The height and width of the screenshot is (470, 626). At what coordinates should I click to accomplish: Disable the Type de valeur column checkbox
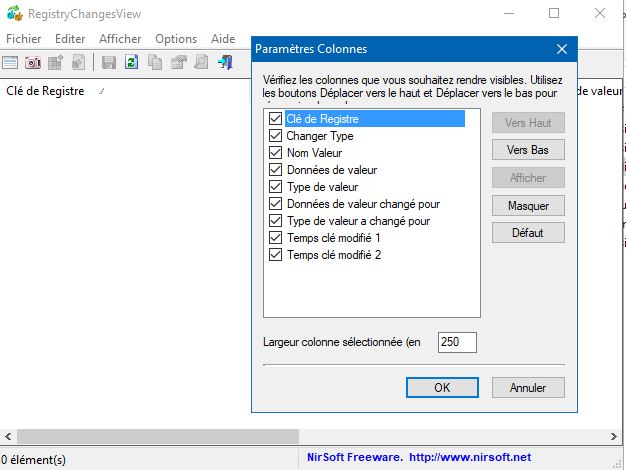point(275,186)
